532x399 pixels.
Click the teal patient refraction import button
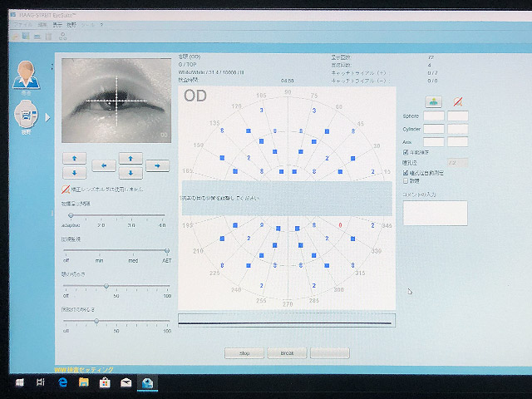point(433,101)
